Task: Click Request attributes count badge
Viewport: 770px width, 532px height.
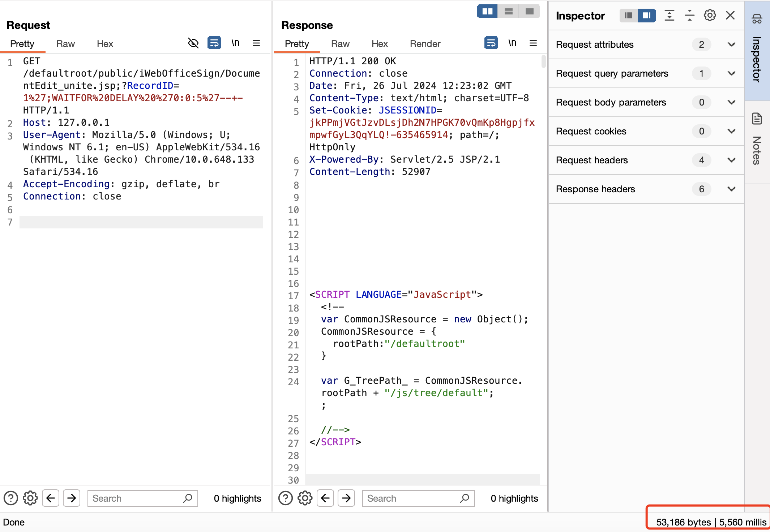Action: (x=701, y=44)
